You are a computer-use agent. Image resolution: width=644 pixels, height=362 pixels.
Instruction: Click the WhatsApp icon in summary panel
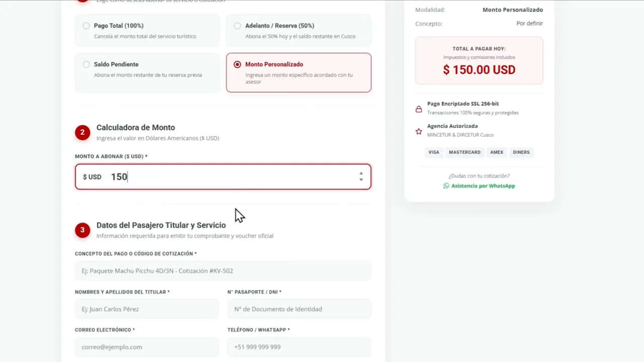[x=446, y=186]
